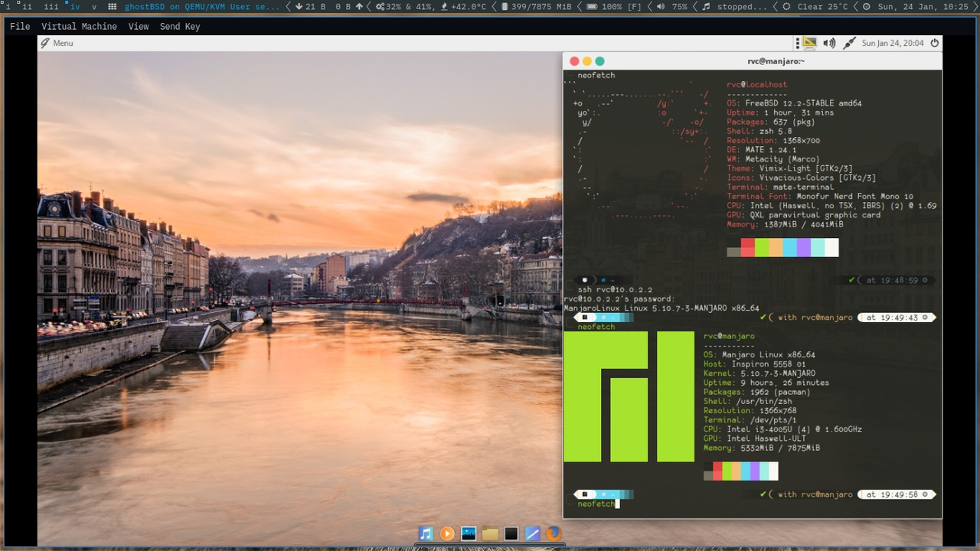Click the display settings tray icon
The width and height of the screenshot is (980, 551).
tap(809, 43)
